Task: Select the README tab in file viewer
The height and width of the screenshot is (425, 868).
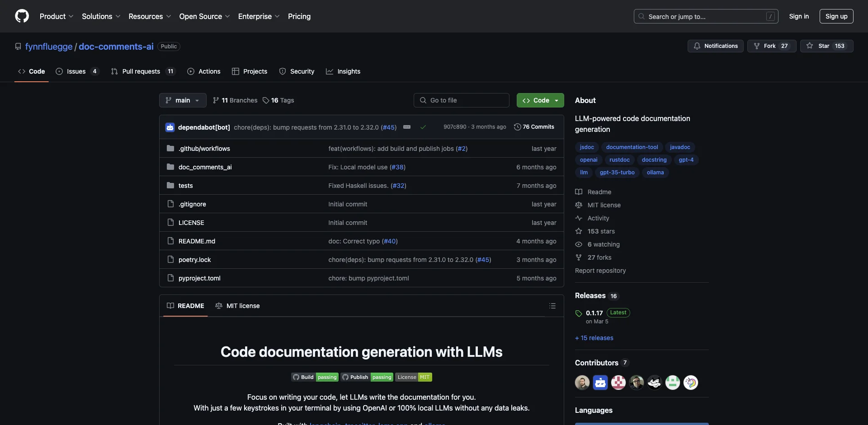Action: [x=185, y=306]
